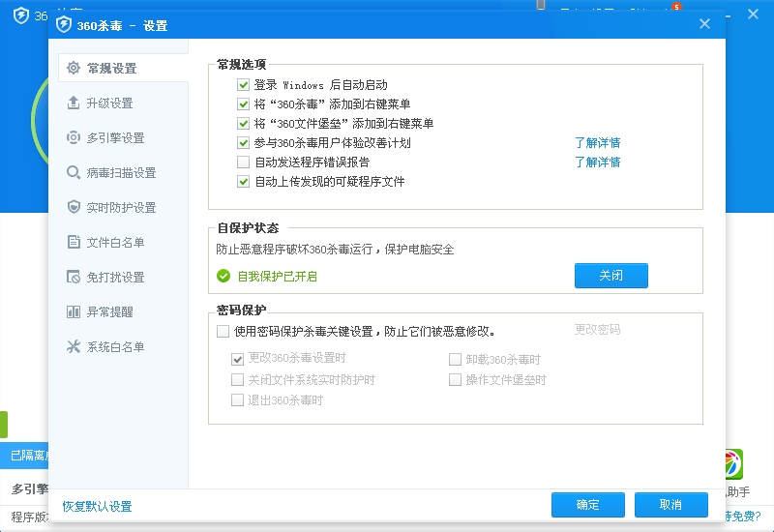Open 了解详情 link for 用户体验改善计划
Screen dimensions: 774x532
597,143
